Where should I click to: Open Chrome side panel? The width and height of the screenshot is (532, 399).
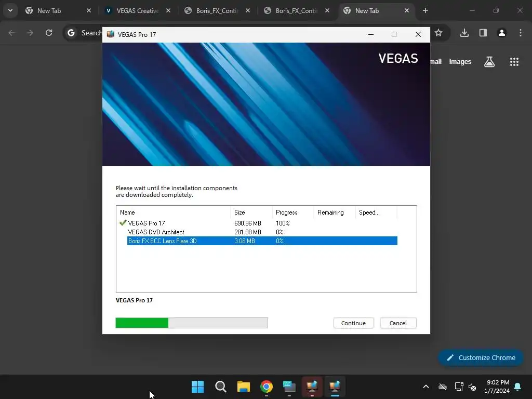483,33
